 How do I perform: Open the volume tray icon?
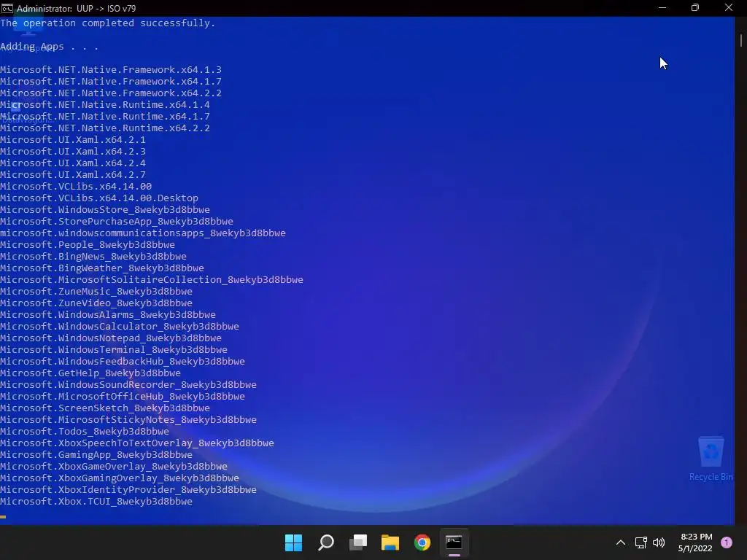coord(659,542)
